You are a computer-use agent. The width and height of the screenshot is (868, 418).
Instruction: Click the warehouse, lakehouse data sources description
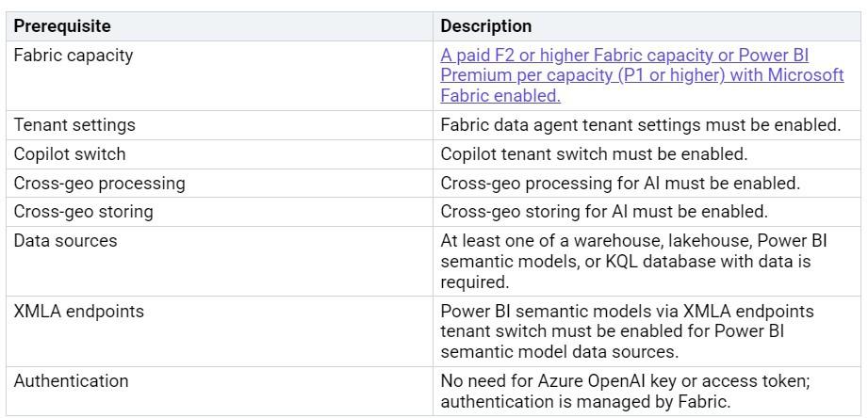click(x=627, y=261)
